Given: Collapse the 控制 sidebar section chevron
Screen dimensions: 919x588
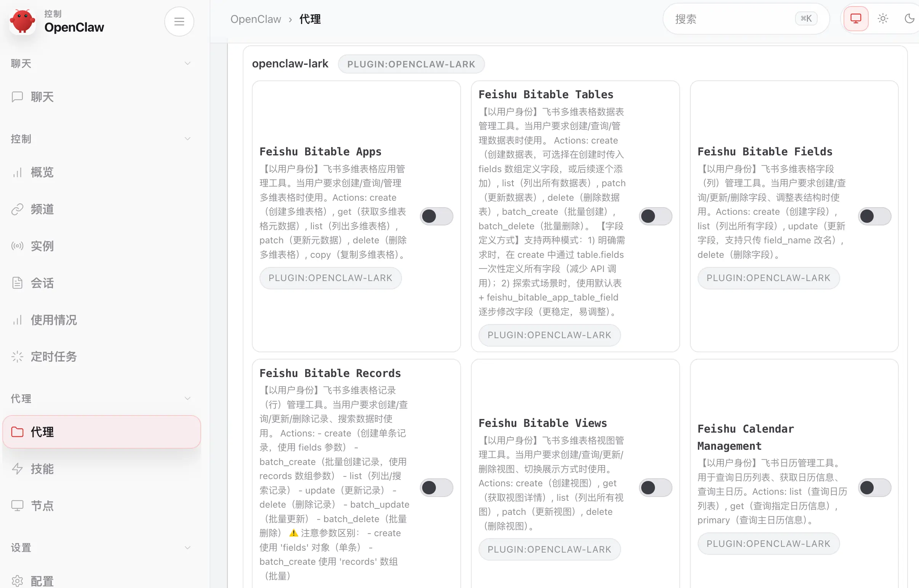Looking at the screenshot, I should click(187, 139).
